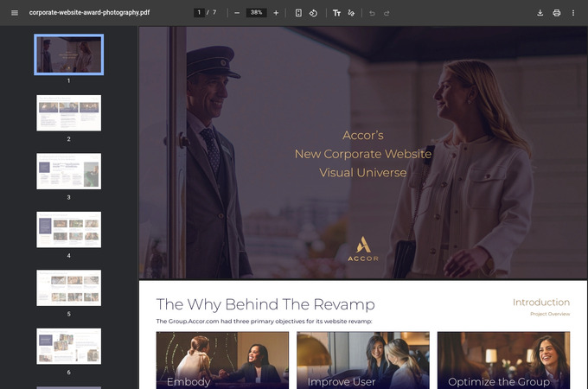Click the ACCOR logo on the cover
The height and width of the screenshot is (389, 588).
[x=363, y=249]
